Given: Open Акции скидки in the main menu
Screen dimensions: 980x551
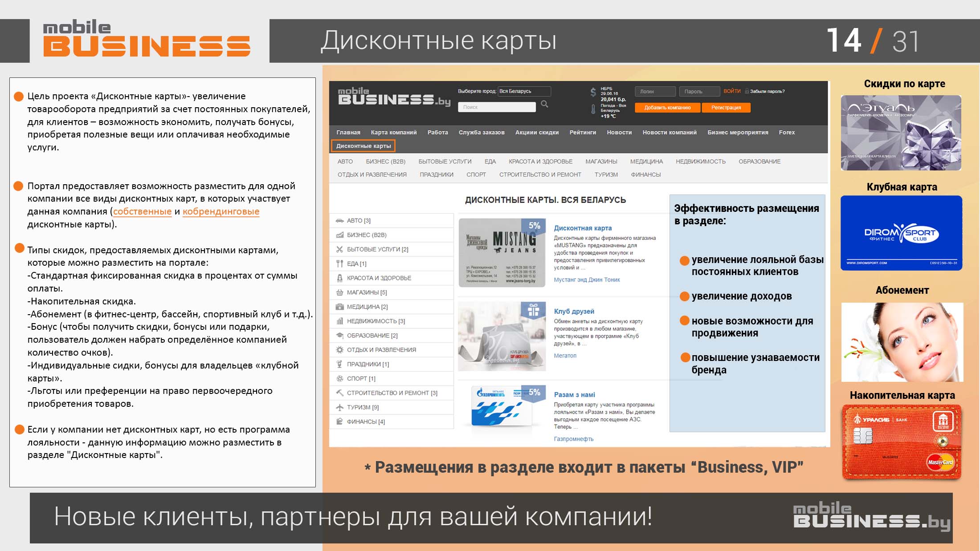Looking at the screenshot, I should tap(537, 133).
